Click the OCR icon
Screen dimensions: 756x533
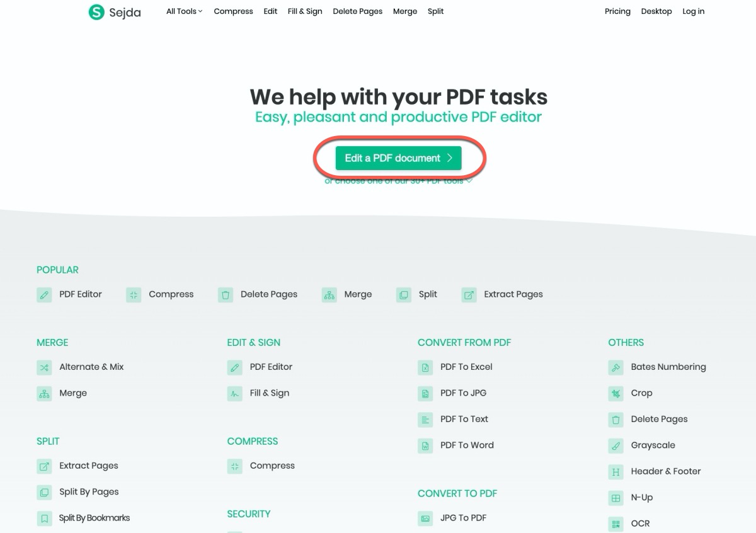616,524
